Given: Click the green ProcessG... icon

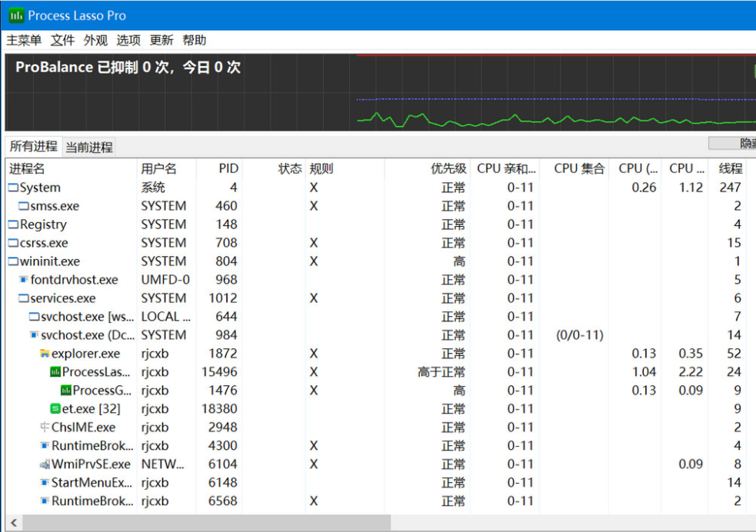Looking at the screenshot, I should 66,391.
